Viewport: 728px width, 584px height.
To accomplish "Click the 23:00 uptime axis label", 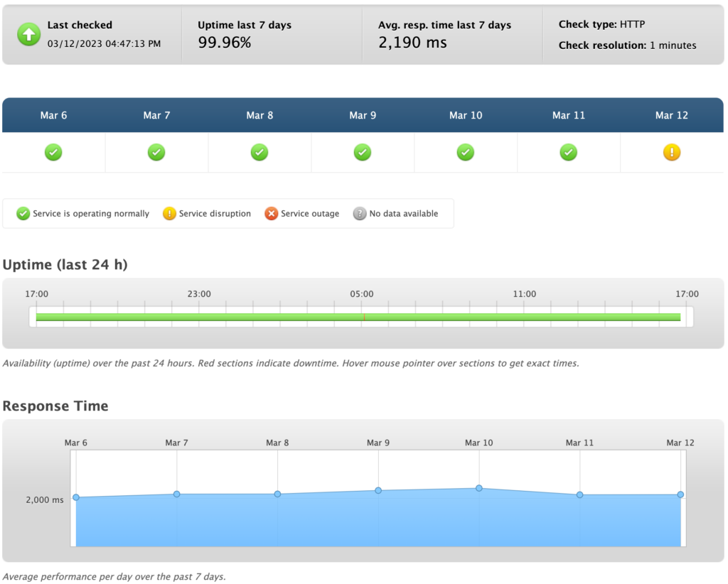I will 199,293.
